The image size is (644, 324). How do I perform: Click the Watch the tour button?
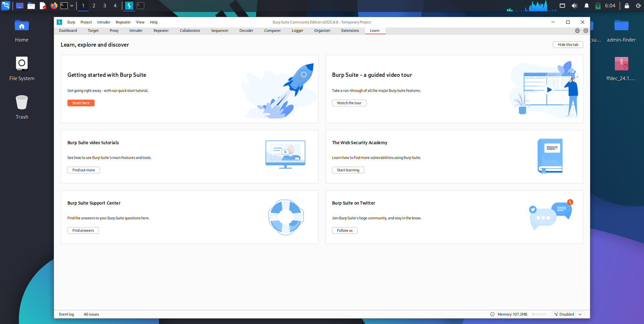tap(349, 103)
